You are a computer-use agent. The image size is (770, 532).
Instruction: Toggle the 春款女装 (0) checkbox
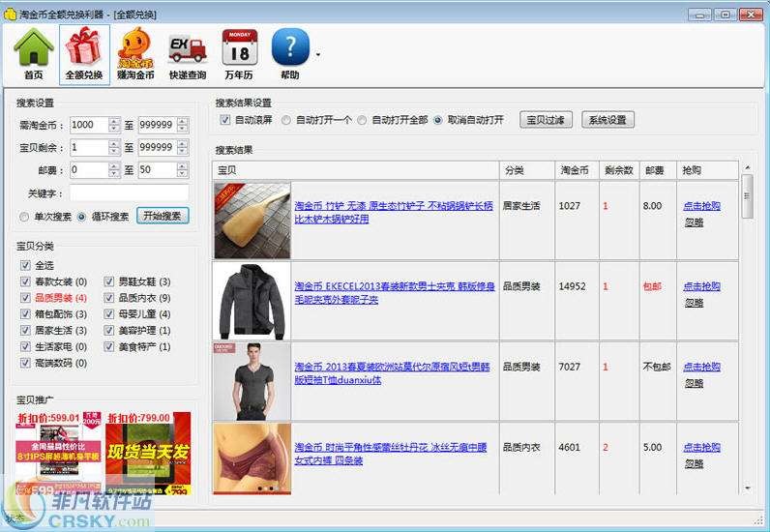pyautogui.click(x=25, y=281)
